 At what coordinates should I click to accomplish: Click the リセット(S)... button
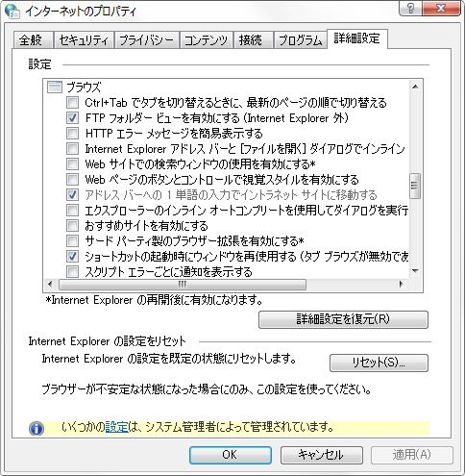[x=379, y=363]
